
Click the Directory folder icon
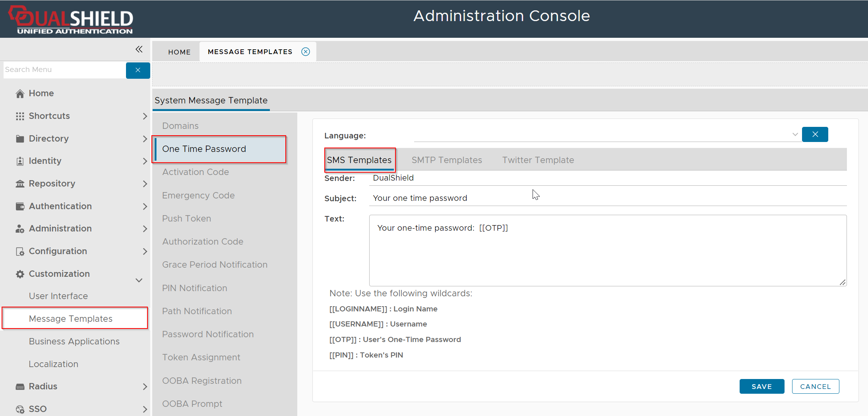(x=20, y=139)
